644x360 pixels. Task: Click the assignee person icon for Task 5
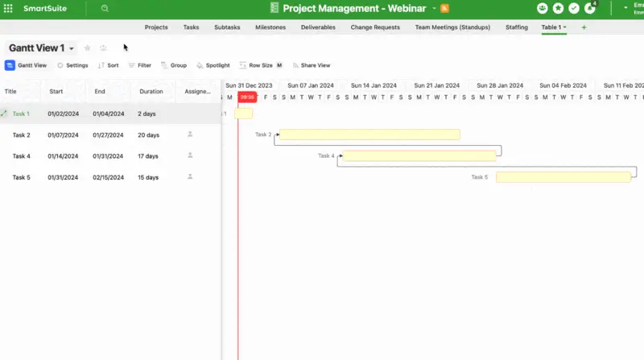pos(190,176)
